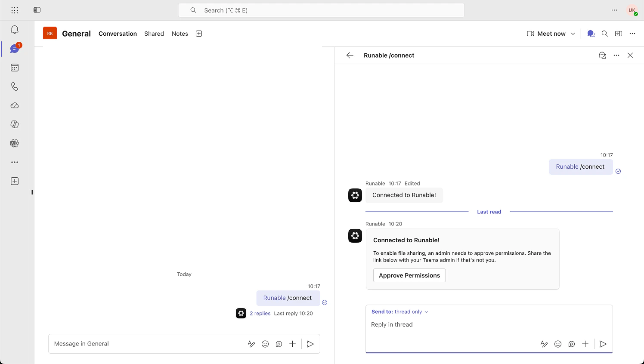Open More options ellipsis in channel header
The image size is (644, 364).
[632, 34]
